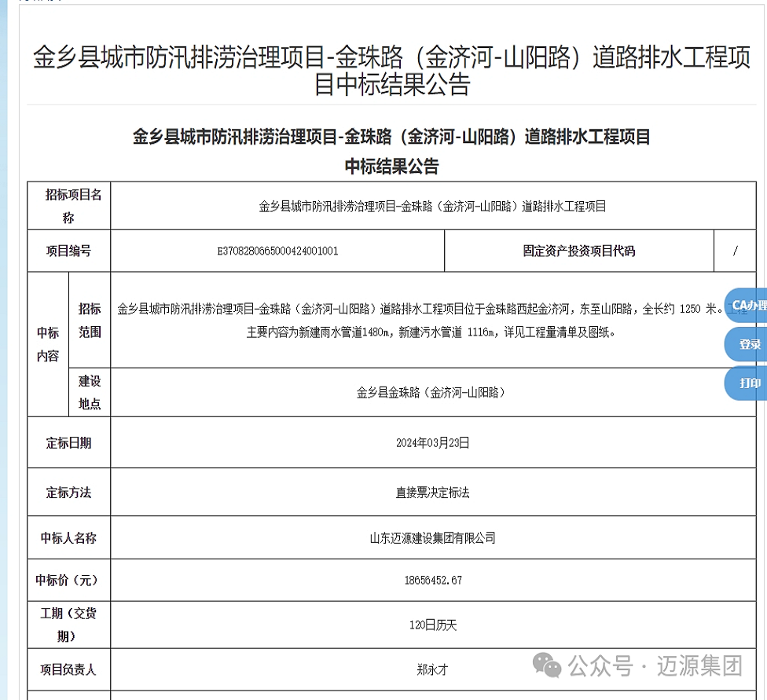Select project number E3708280665000424001001
The width and height of the screenshot is (767, 700).
(x=277, y=251)
